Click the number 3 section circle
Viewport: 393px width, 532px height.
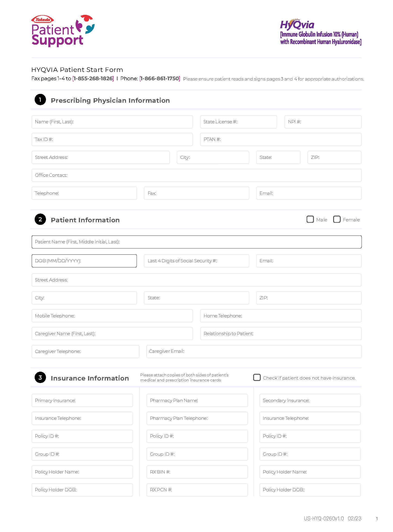(40, 377)
